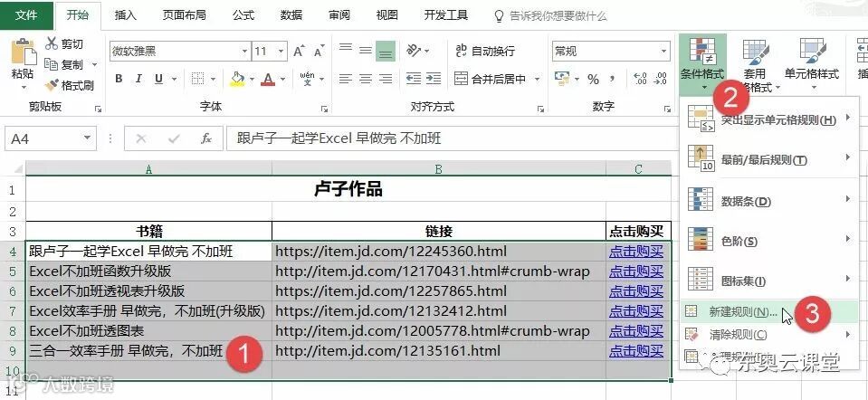The width and height of the screenshot is (868, 400).
Task: Open 图标集 icon sets submenu
Action: [768, 281]
